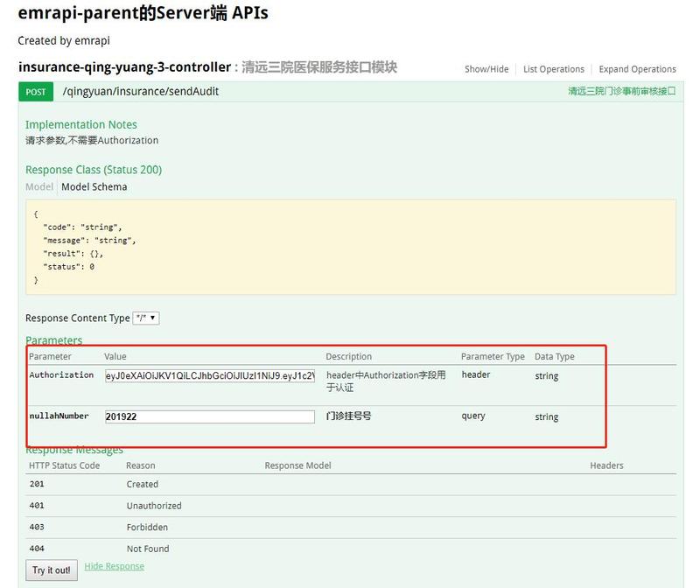Image resolution: width=700 pixels, height=588 pixels.
Task: Click the 'Implementation Notes' heading
Action: point(81,124)
